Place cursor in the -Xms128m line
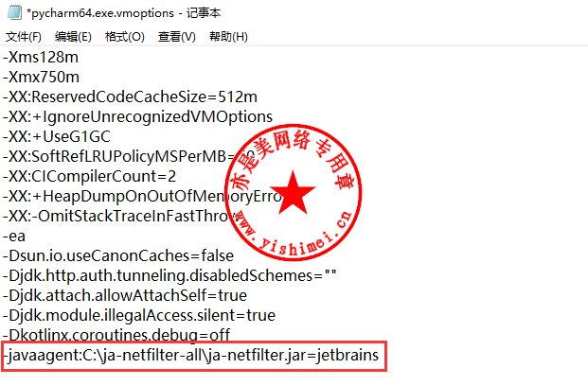 click(41, 58)
